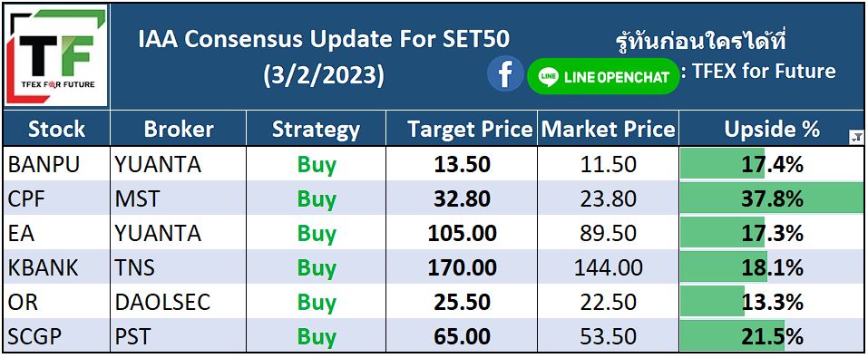Select the Broker column header
Image resolution: width=868 pixels, height=358 pixels.
pyautogui.click(x=179, y=129)
